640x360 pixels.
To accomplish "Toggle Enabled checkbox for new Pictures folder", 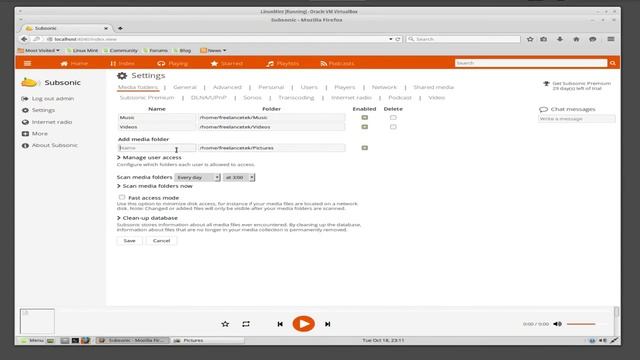I will tap(364, 148).
